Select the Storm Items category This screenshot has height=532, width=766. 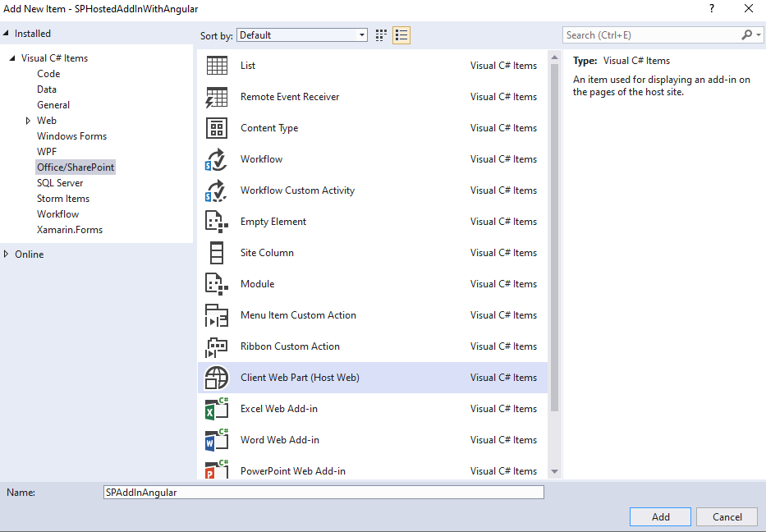[x=63, y=199]
